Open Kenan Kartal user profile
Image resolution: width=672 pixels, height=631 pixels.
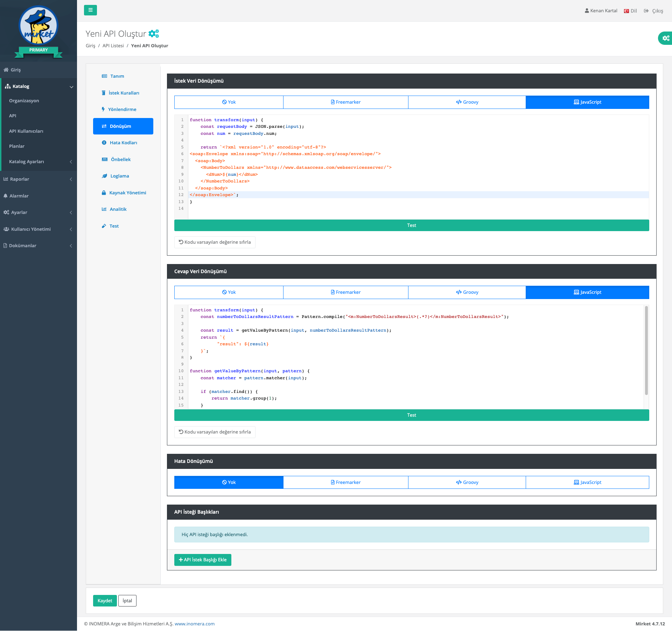[x=601, y=11]
